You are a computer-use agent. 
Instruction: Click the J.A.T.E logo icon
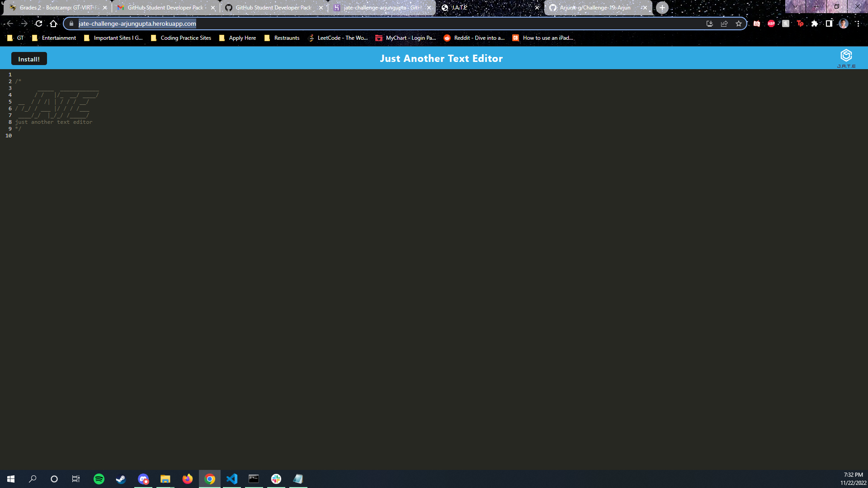tap(846, 56)
